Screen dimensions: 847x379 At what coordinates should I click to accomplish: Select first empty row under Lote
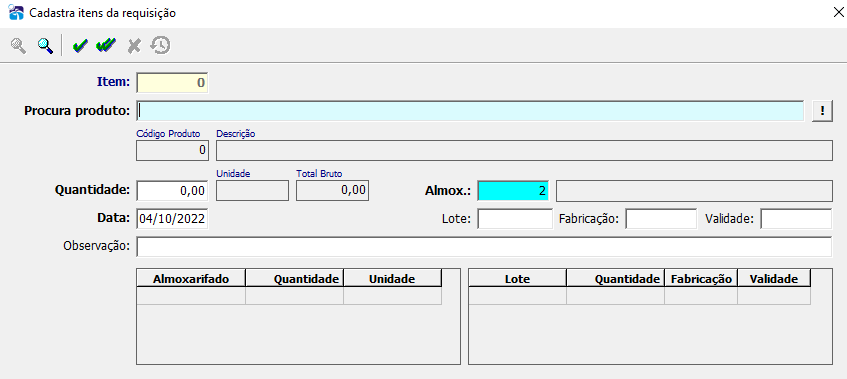pos(640,296)
